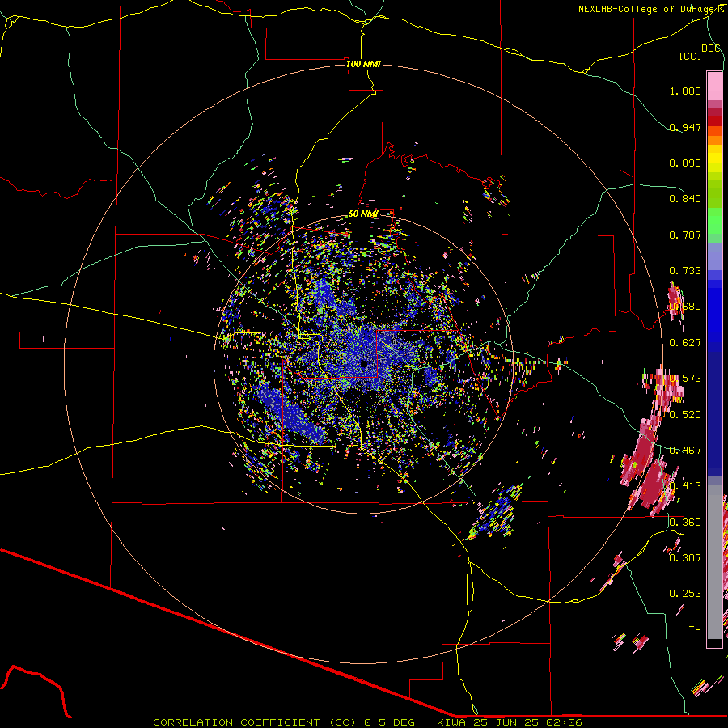This screenshot has height=728, width=728.
Task: Click the 1.000 value on the color scale
Action: tap(685, 91)
